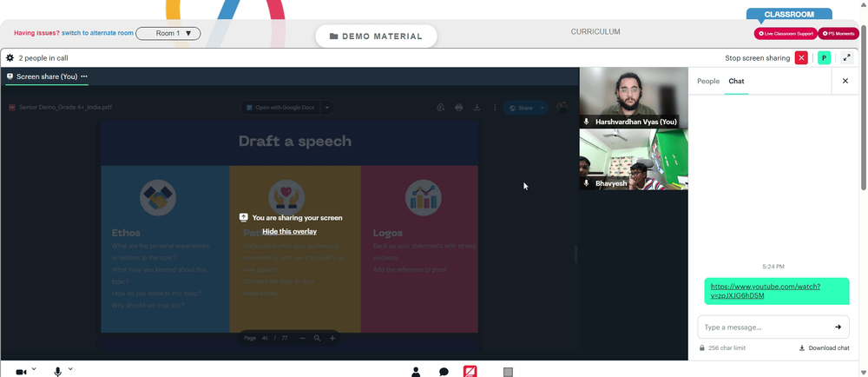Download the PDF file icon
Screen dimensions: 868x377
pos(477,108)
